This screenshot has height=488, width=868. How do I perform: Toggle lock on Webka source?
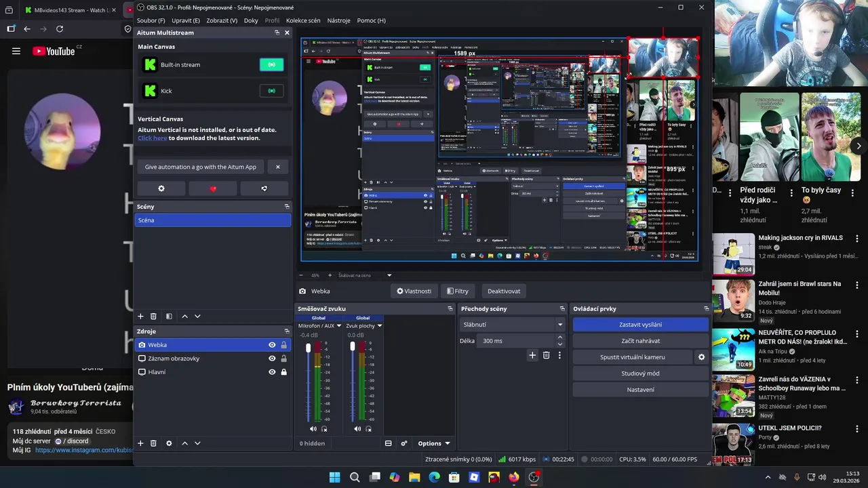pos(283,345)
